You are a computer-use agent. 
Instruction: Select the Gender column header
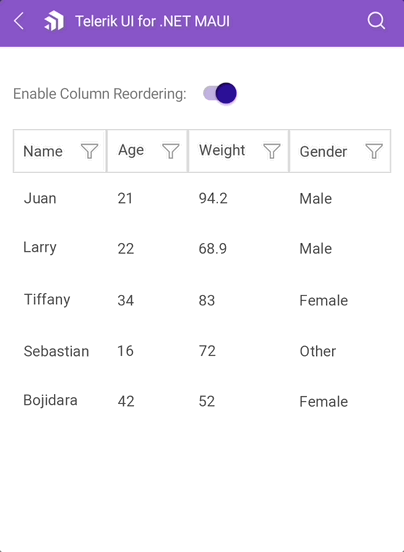point(340,151)
